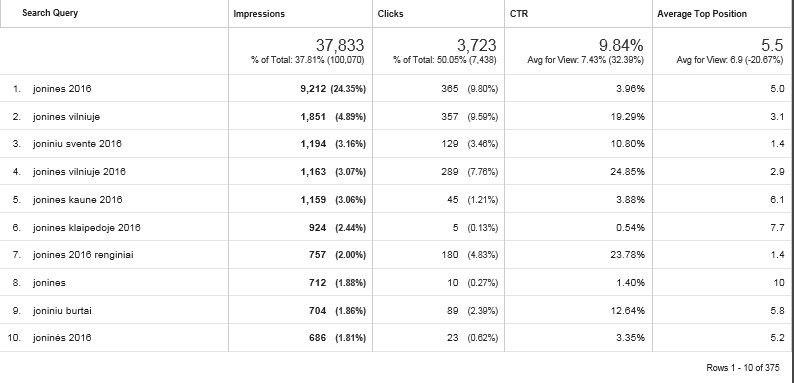Select the 'joniniu svente 2016' query

click(77, 144)
